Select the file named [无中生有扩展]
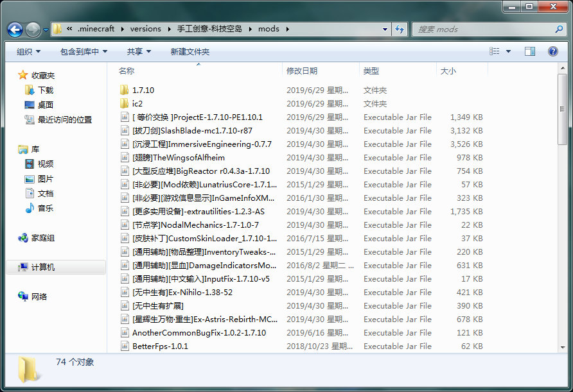 158,306
